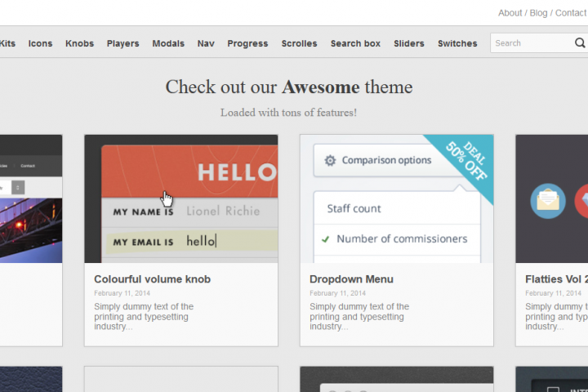Open the Icons category
The image size is (588, 392).
pos(40,43)
